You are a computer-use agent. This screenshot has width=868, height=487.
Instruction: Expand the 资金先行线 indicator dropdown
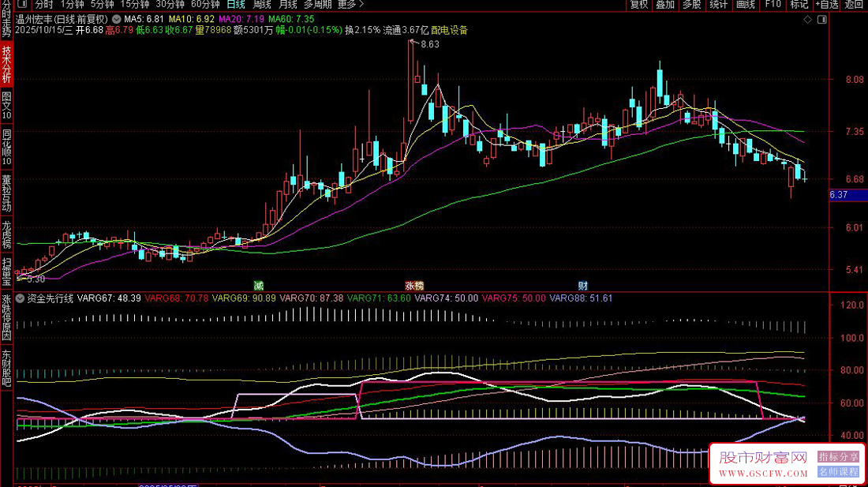point(20,298)
